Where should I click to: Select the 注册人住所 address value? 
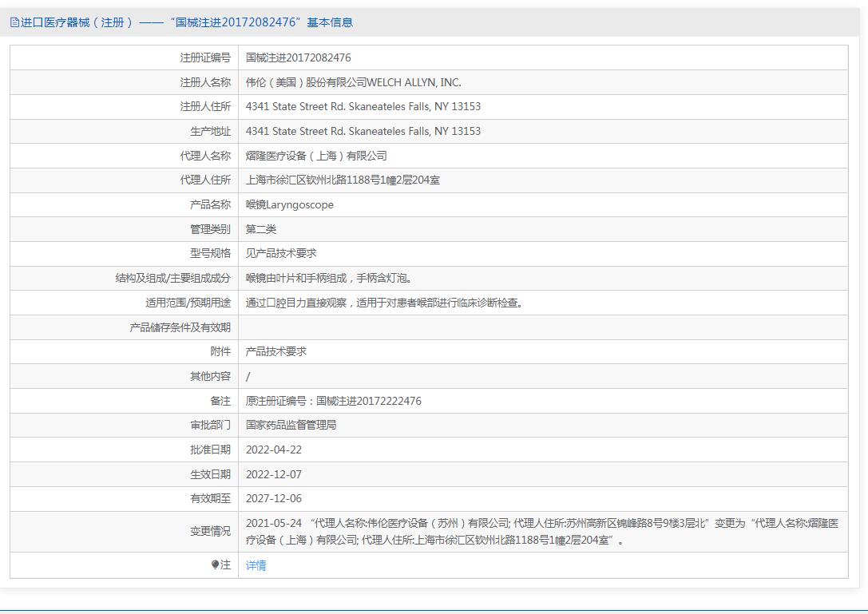coord(363,106)
